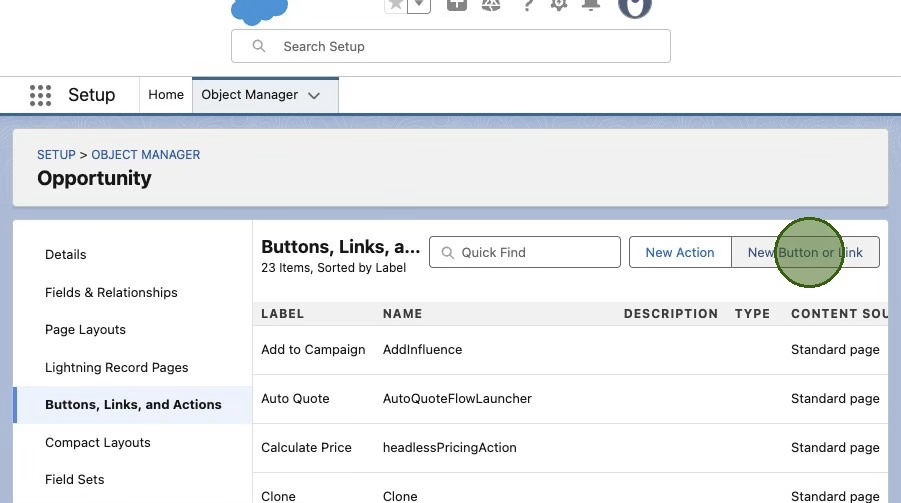Follow the OBJECT MANAGER breadcrumb link
This screenshot has height=503, width=901.
[x=146, y=155]
